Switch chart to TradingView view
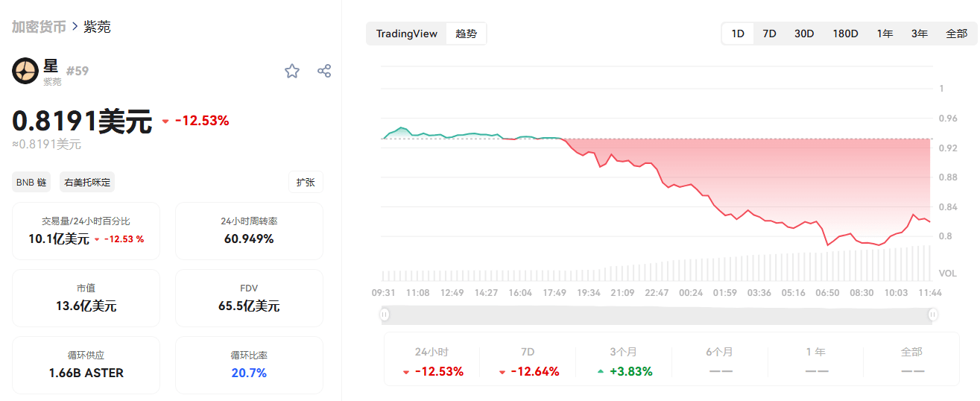 click(x=407, y=34)
